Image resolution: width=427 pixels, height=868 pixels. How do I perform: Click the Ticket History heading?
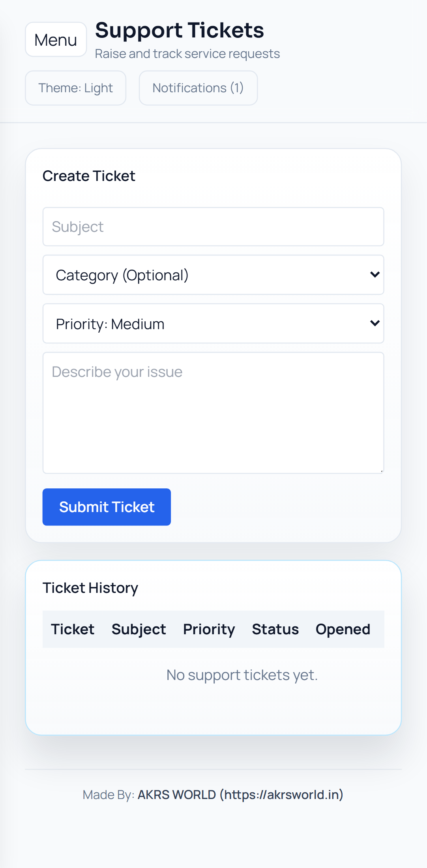coord(90,588)
